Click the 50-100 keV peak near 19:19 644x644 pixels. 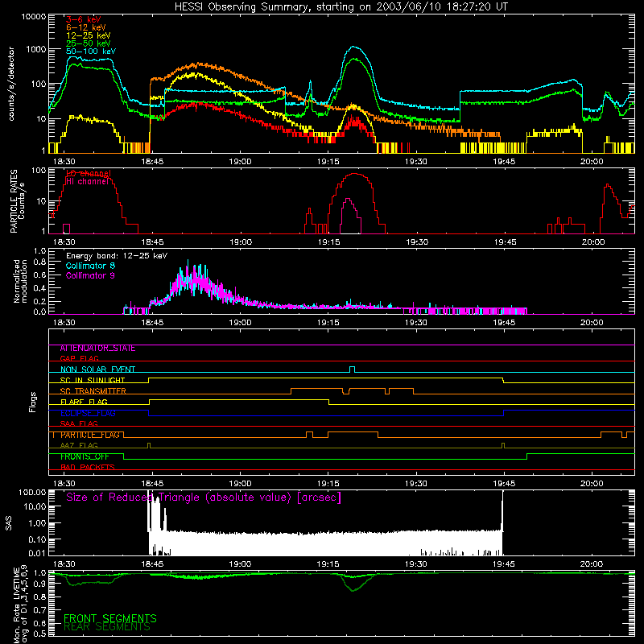pyautogui.click(x=354, y=47)
